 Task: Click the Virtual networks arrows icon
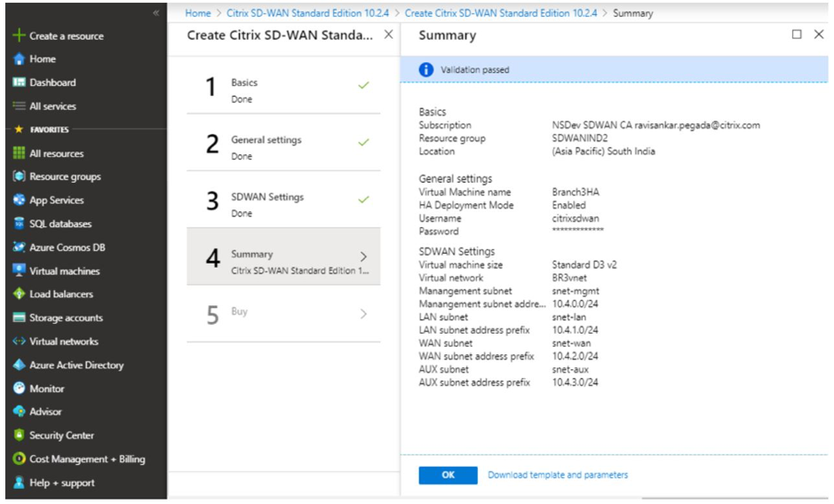(x=20, y=342)
